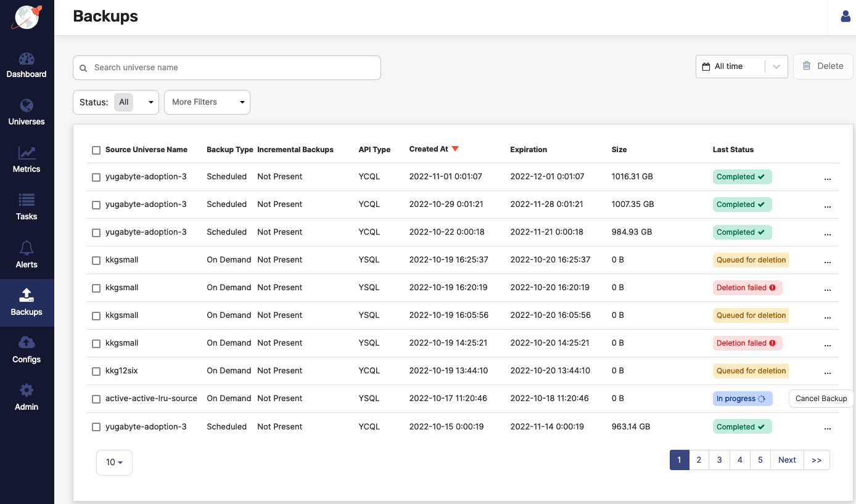Screen dimensions: 856x504
Task: Change the rows-per-page dropdown showing 10
Action: (x=114, y=463)
